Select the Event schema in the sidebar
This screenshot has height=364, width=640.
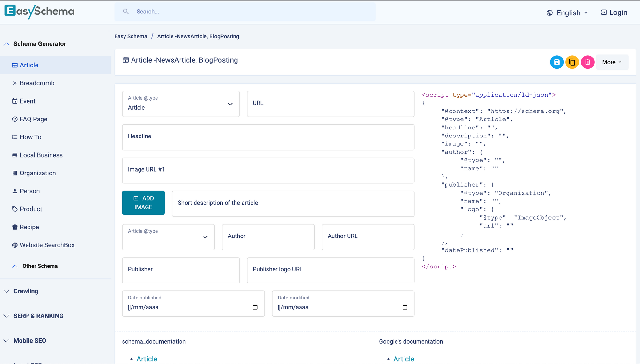pyautogui.click(x=27, y=101)
